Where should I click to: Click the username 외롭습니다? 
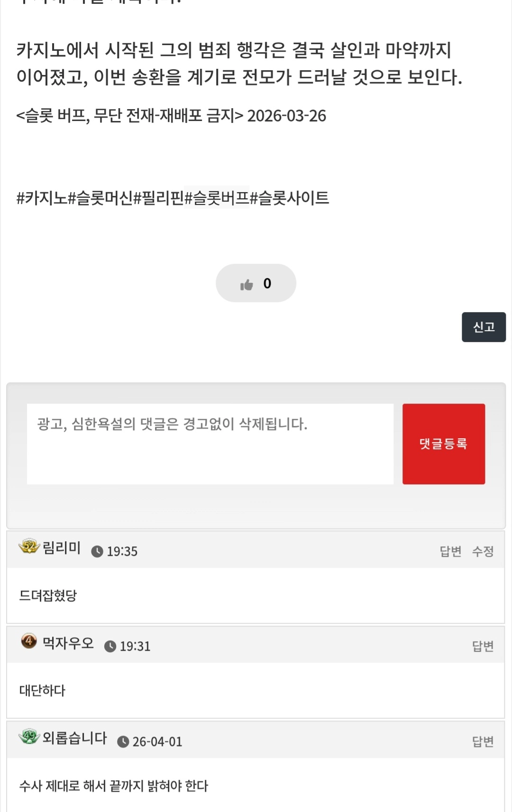click(75, 738)
